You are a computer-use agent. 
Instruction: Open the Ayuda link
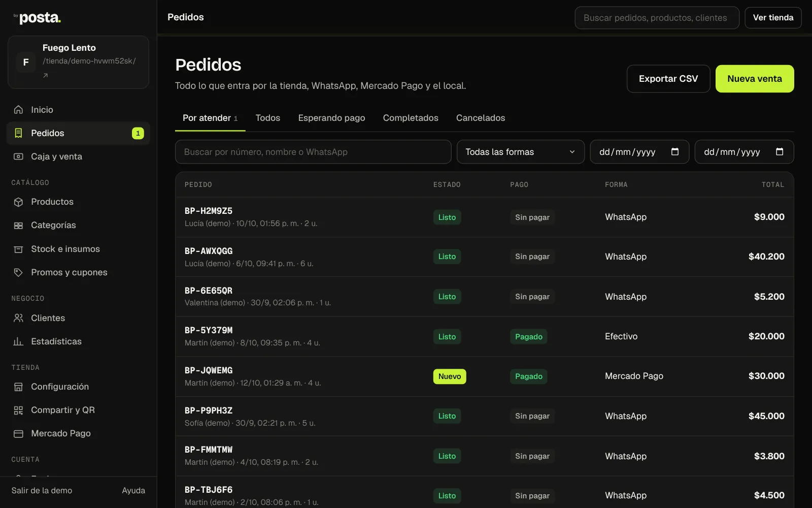[133, 491]
